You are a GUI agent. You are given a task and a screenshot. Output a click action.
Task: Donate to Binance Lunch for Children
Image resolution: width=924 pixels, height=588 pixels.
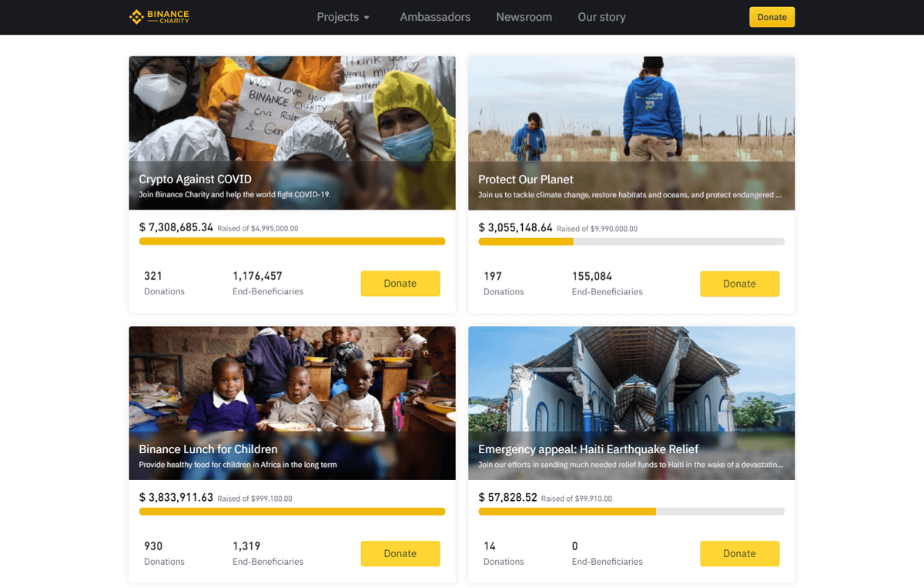(x=400, y=553)
